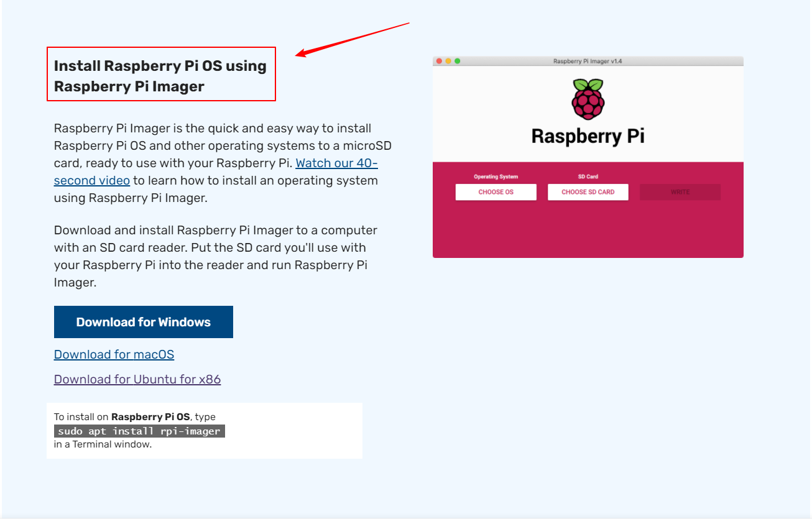Click the greyed-out WRITE button in Imager image

point(680,192)
